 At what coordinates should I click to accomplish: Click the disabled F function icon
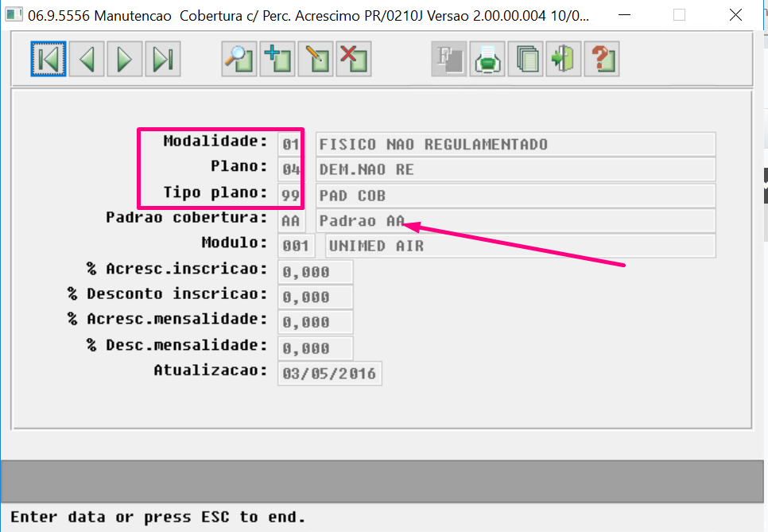pyautogui.click(x=449, y=60)
